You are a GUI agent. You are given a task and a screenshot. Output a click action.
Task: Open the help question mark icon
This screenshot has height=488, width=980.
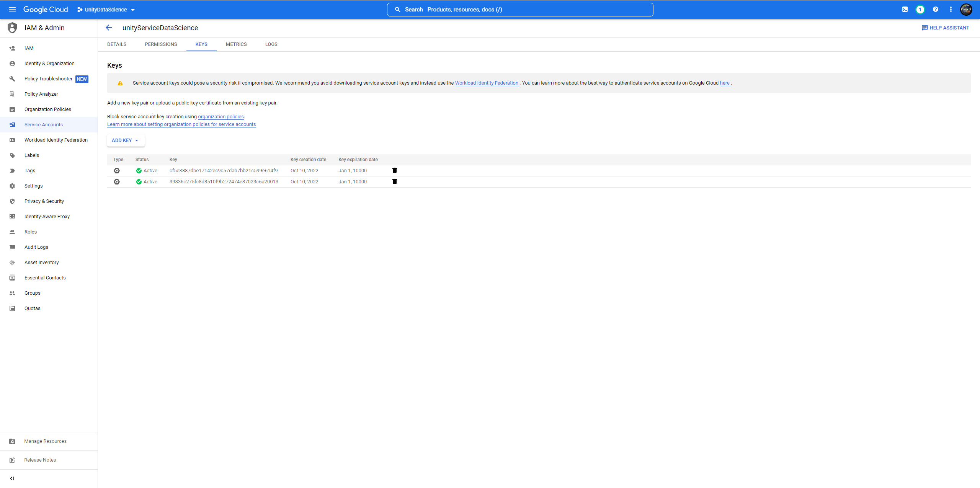click(x=935, y=9)
